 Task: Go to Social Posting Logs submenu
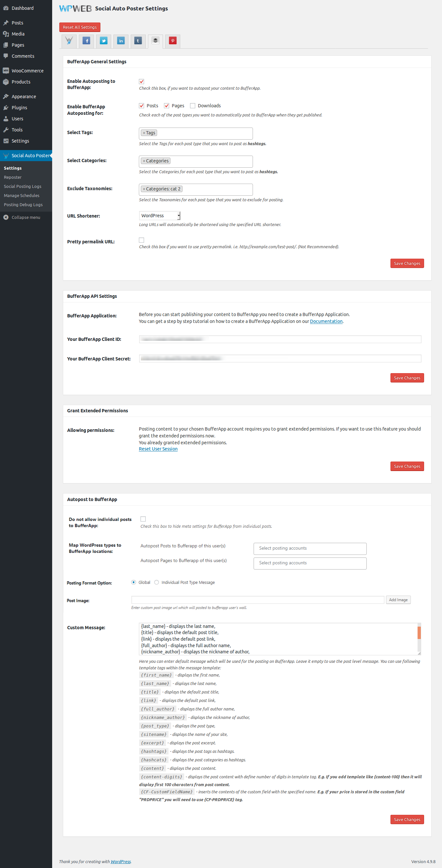(x=22, y=186)
